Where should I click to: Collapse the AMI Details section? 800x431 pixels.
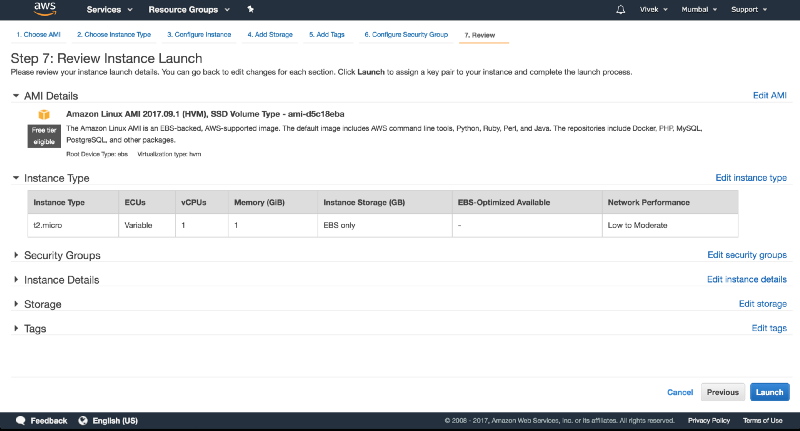point(16,96)
